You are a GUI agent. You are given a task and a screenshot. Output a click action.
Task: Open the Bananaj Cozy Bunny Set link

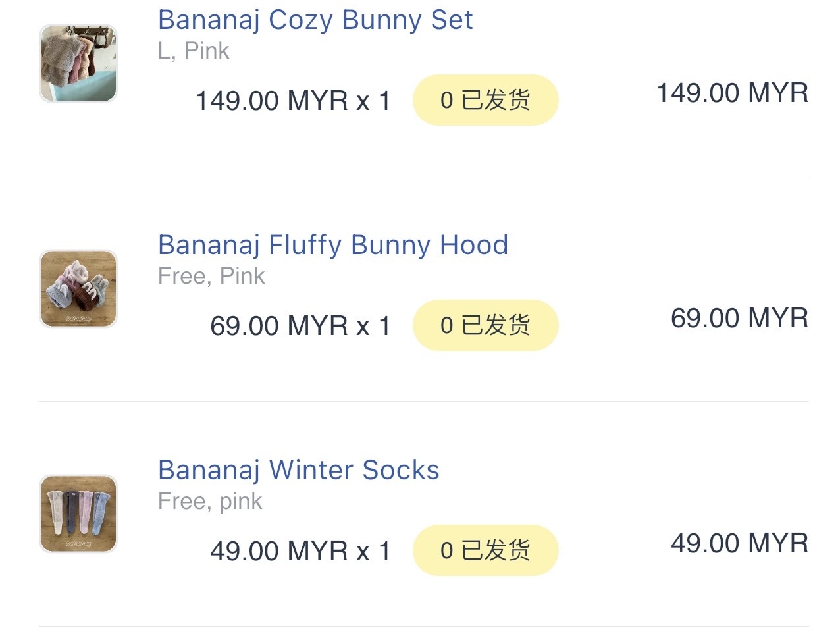315,20
